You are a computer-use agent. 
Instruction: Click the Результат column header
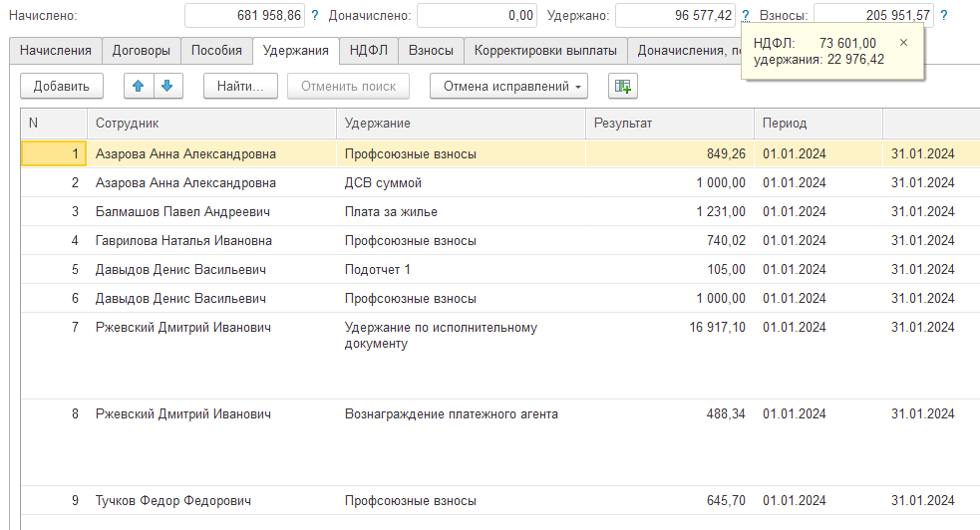669,124
